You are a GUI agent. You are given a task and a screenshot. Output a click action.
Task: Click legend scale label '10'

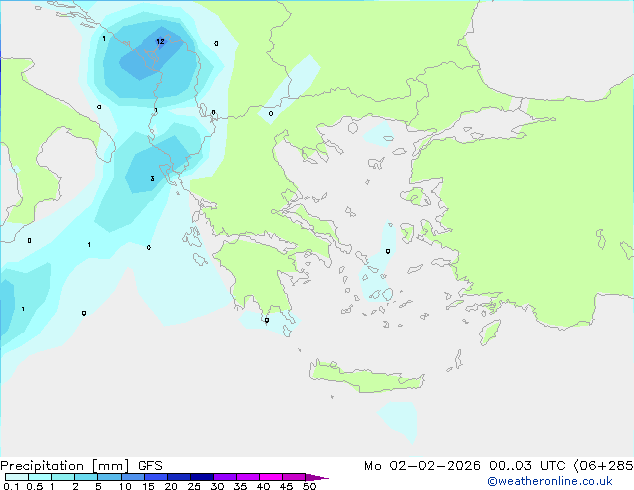[125, 486]
